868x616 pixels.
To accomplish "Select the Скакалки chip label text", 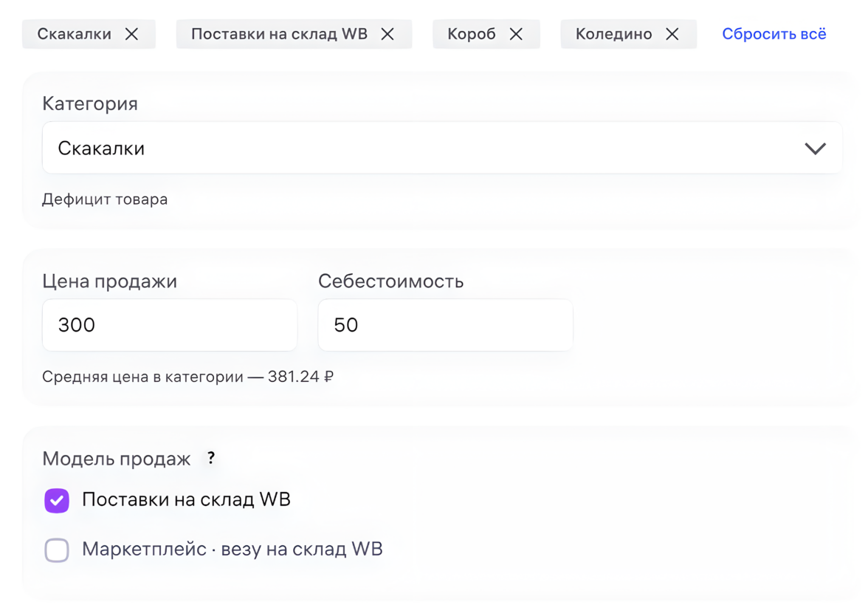I will click(75, 34).
